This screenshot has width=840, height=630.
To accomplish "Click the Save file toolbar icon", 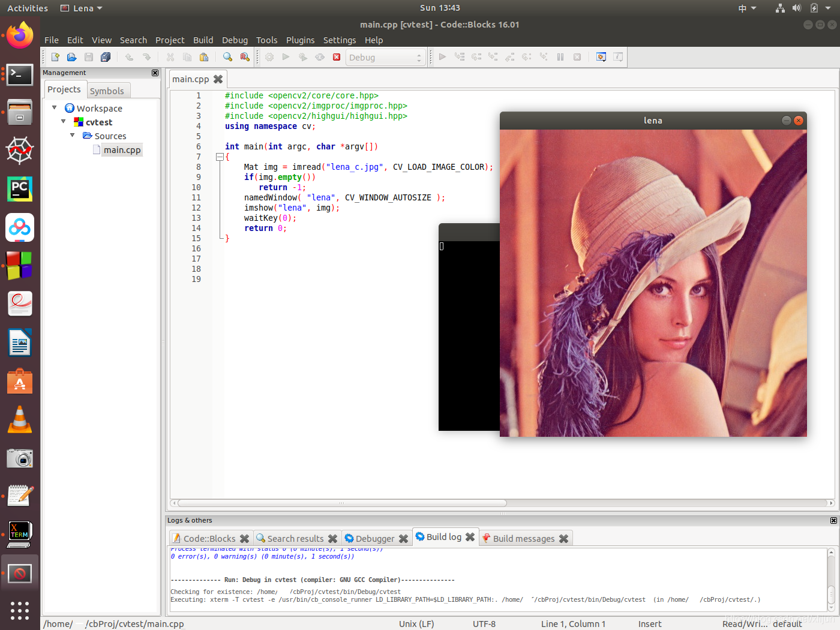I will tap(89, 57).
